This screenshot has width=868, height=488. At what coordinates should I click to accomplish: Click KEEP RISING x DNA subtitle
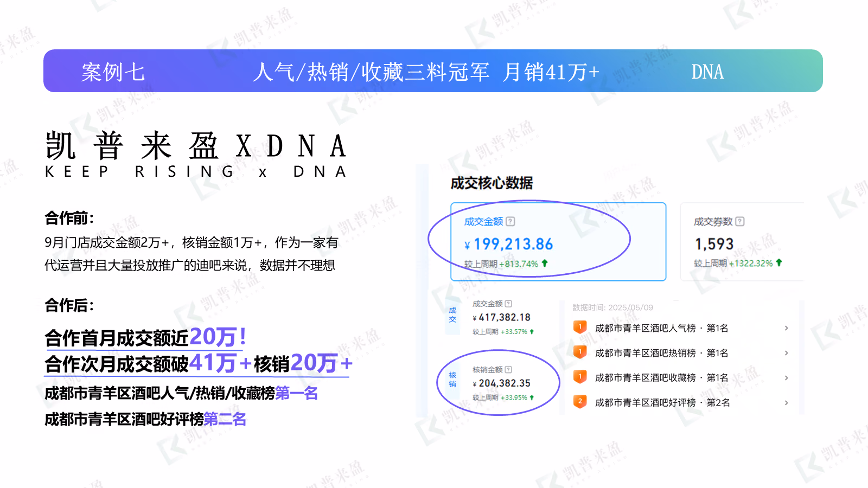[196, 172]
